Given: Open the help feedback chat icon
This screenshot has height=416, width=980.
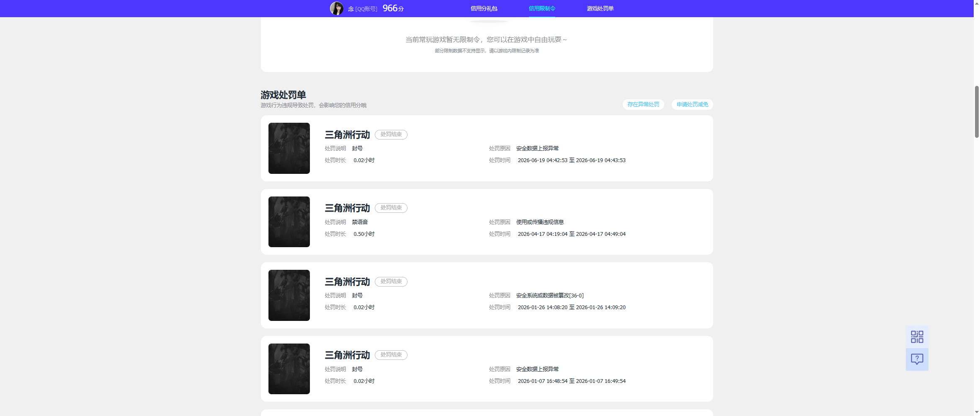Looking at the screenshot, I should point(917,359).
